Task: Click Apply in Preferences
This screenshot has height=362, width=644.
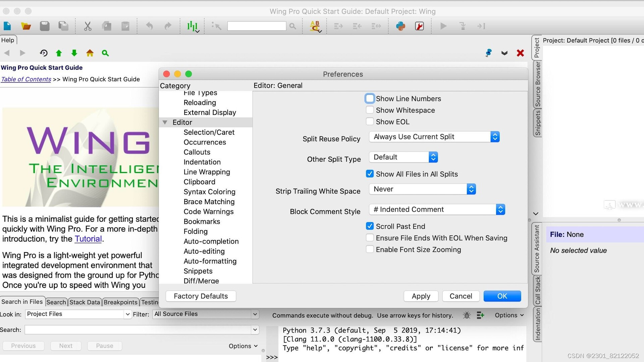Action: click(x=421, y=296)
